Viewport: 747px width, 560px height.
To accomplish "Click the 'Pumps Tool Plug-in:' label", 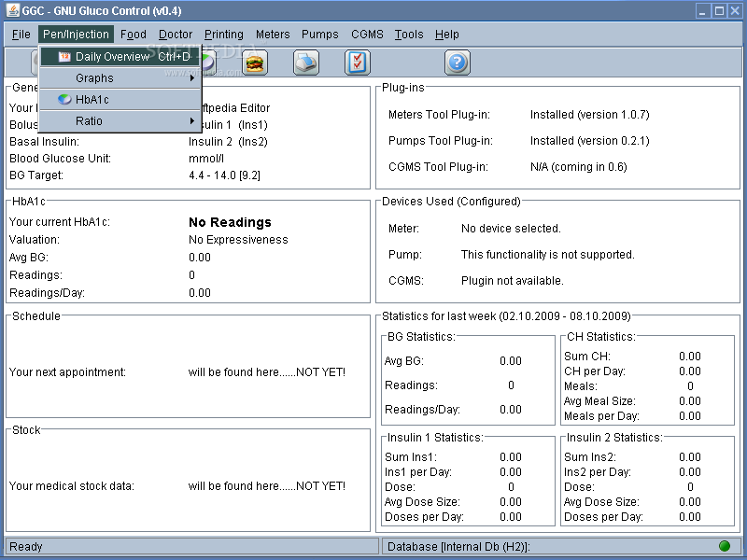I will 441,141.
